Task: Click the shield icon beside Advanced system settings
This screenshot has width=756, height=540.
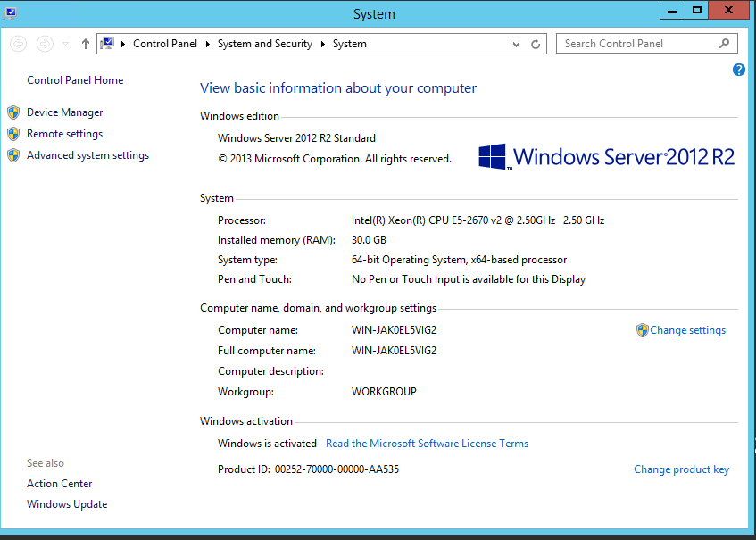Action: (x=13, y=155)
